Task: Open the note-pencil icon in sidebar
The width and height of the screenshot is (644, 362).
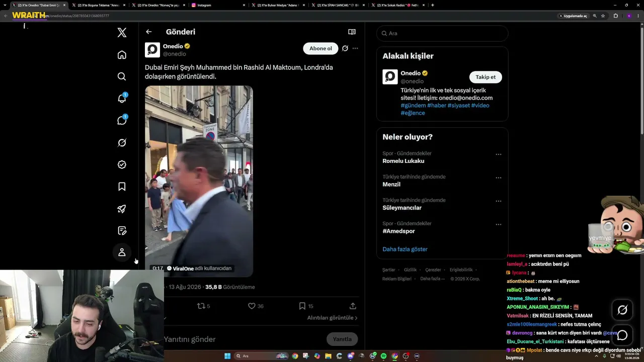Action: click(122, 231)
